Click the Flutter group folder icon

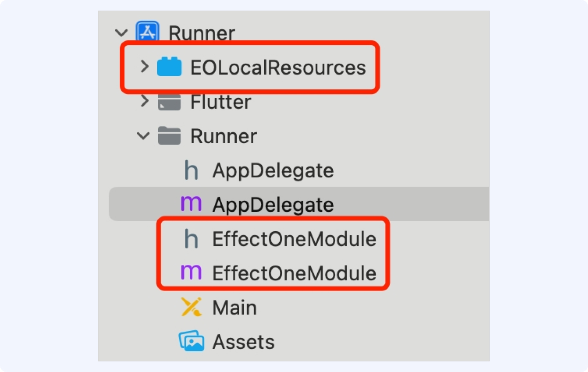point(169,102)
